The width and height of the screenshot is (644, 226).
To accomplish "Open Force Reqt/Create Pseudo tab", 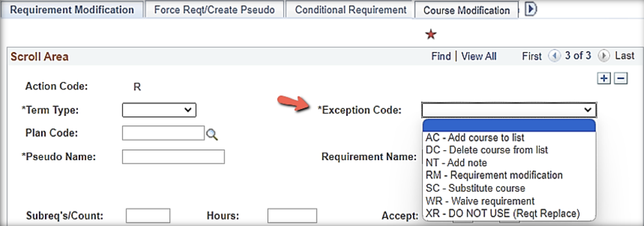I will (x=214, y=10).
